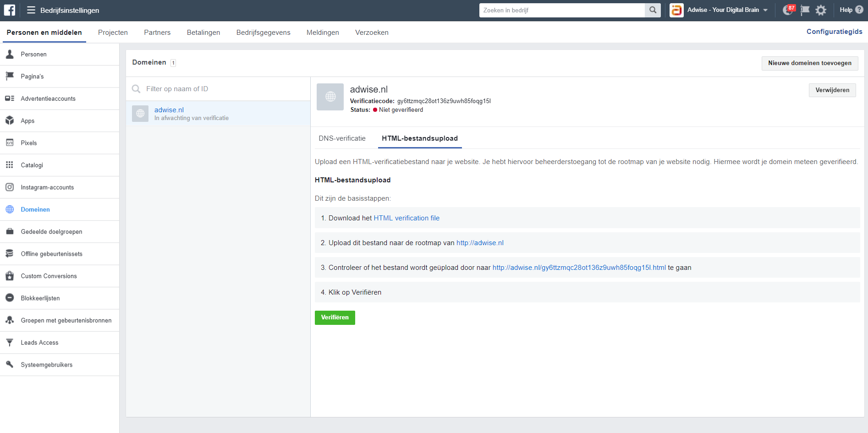Click the Filter op naam of ID field
The image size is (868, 433).
pyautogui.click(x=197, y=88)
